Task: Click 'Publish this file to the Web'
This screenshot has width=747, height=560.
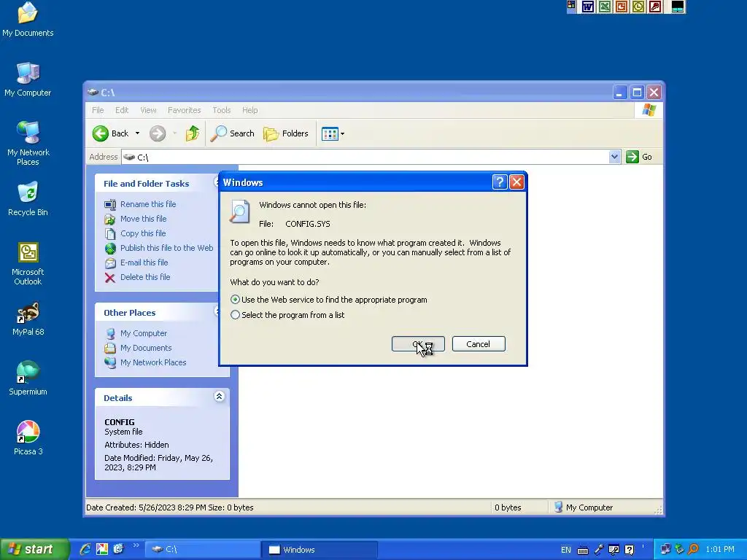Action: point(166,248)
